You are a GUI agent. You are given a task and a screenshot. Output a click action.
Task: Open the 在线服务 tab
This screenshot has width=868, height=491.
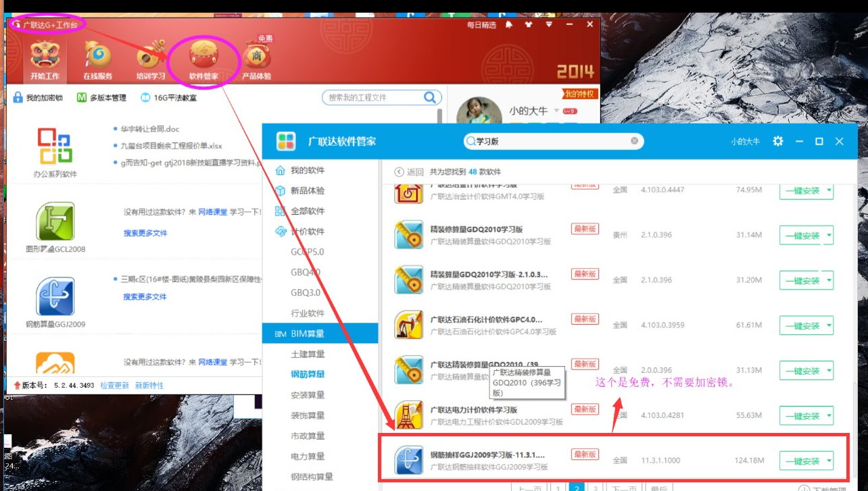pyautogui.click(x=98, y=61)
